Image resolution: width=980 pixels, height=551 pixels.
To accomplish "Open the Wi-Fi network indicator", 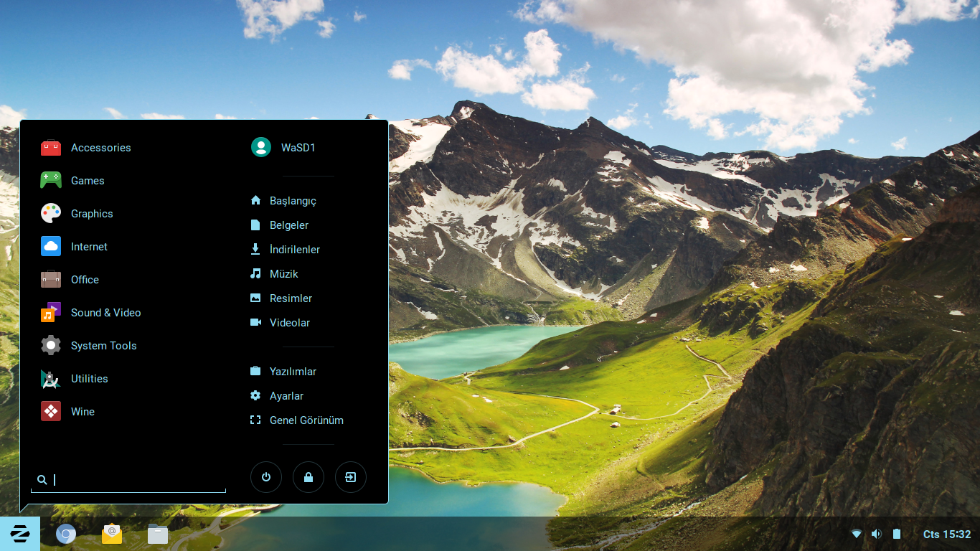I will (857, 534).
